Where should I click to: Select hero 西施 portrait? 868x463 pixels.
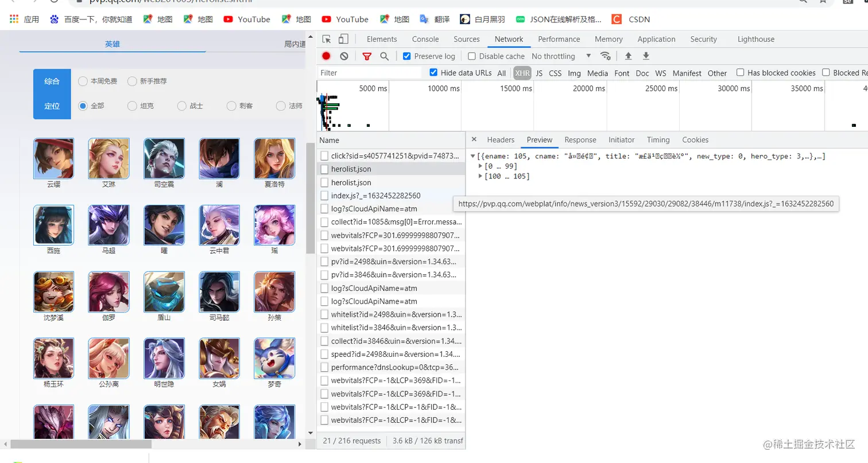coord(53,225)
